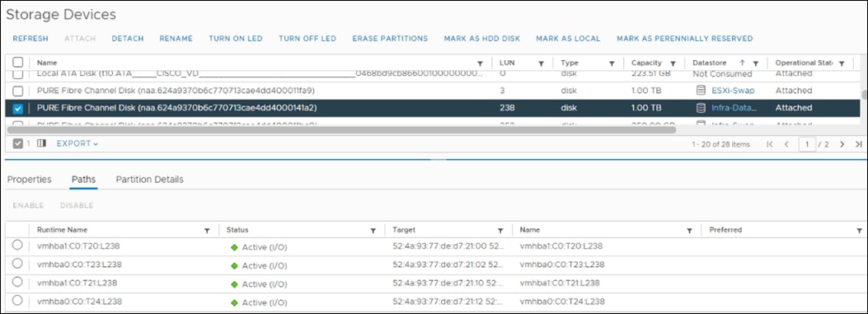Filter the paths Status column
Image resolution: width=868 pixels, height=314 pixels.
coord(373,230)
